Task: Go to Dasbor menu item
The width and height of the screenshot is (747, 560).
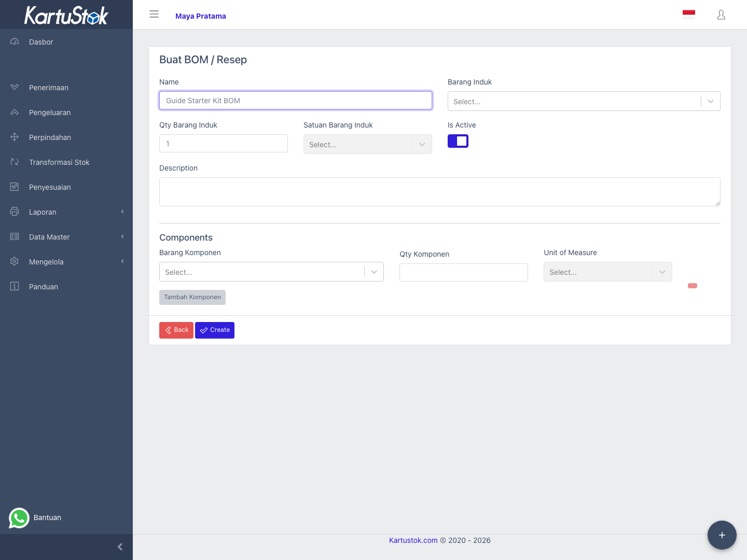Action: tap(66, 42)
